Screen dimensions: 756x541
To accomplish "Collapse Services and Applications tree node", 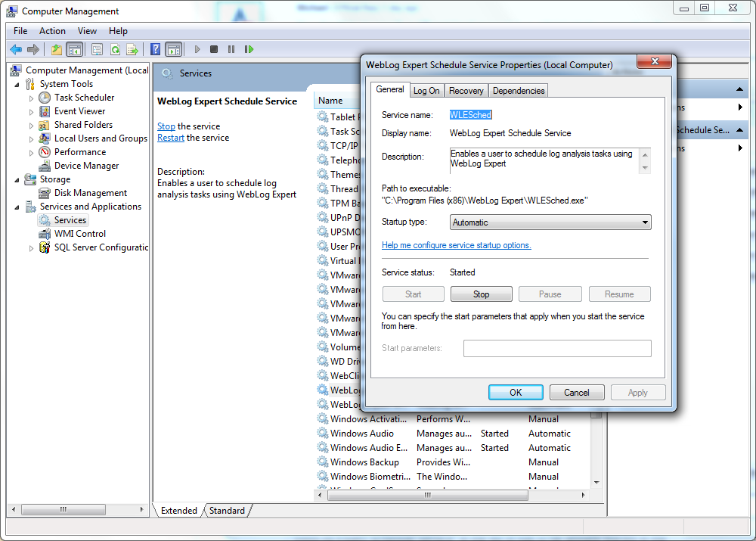I will point(17,207).
